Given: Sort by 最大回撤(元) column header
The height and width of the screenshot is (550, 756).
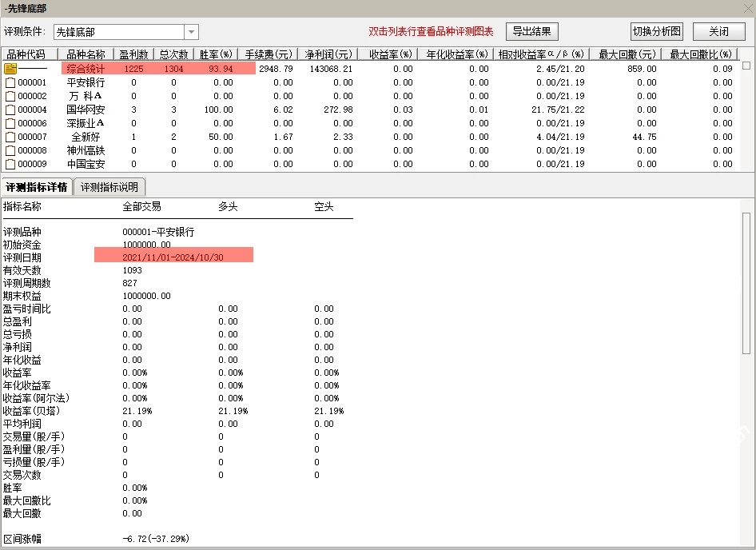Looking at the screenshot, I should click(627, 54).
